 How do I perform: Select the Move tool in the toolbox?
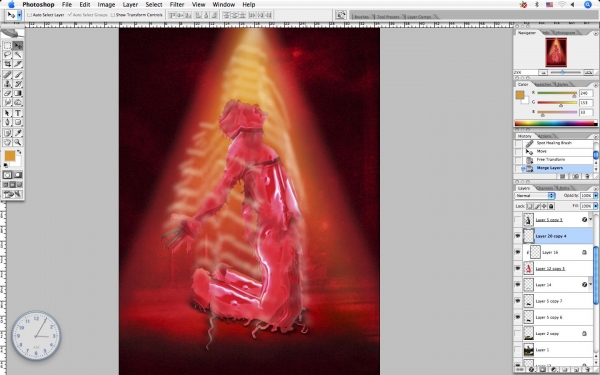[18, 46]
